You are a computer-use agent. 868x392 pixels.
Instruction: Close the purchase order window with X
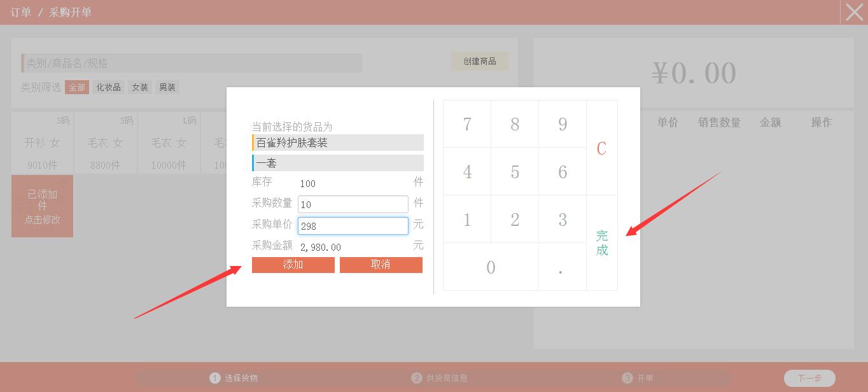(854, 12)
